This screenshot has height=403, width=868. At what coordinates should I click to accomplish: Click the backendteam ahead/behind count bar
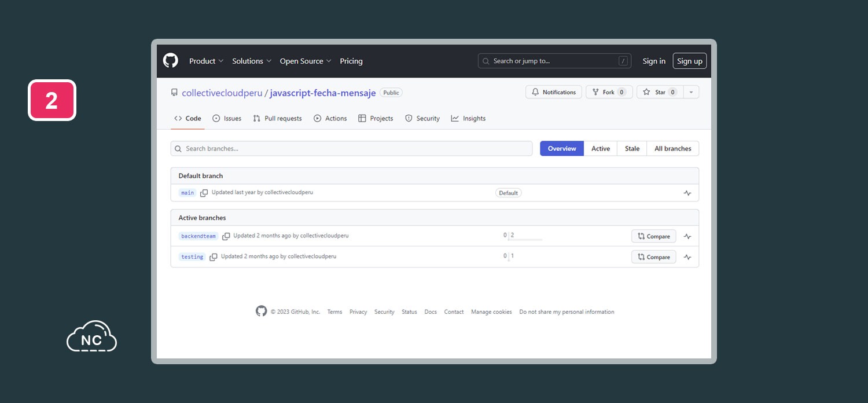[x=523, y=236]
